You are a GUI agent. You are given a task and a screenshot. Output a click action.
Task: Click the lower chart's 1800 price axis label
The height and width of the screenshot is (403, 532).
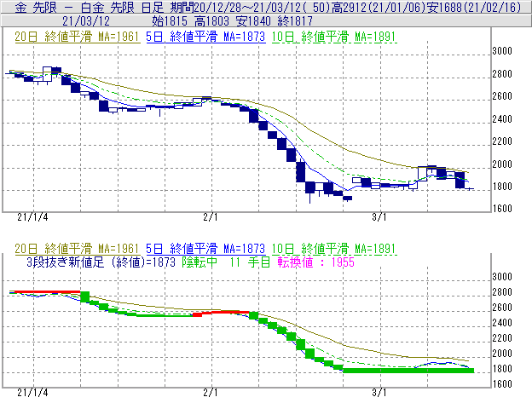click(x=502, y=369)
